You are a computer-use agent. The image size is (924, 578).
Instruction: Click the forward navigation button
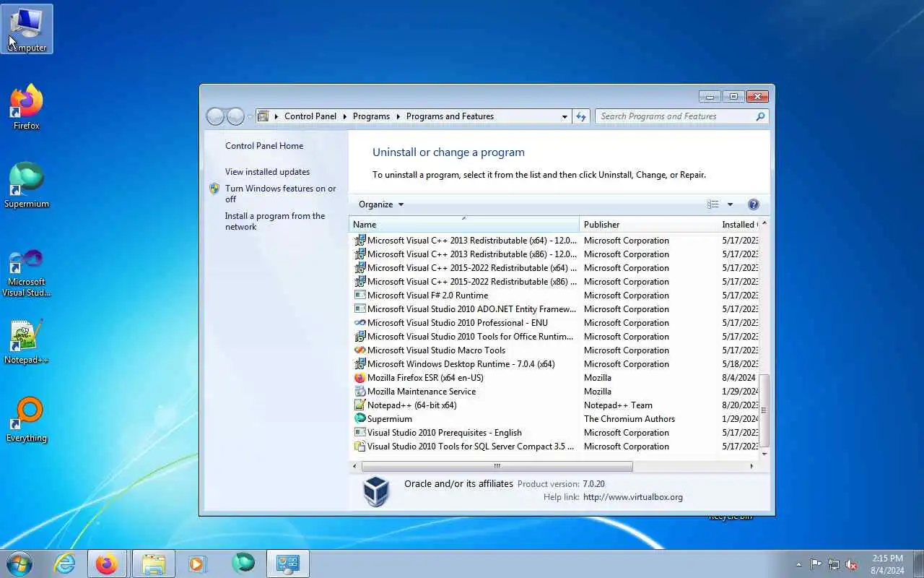click(235, 116)
